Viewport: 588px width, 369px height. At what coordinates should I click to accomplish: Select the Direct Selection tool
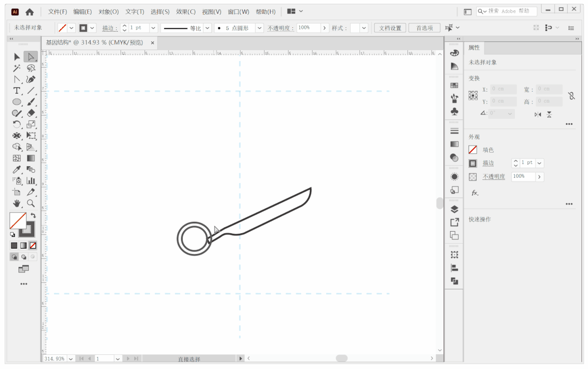click(x=31, y=57)
